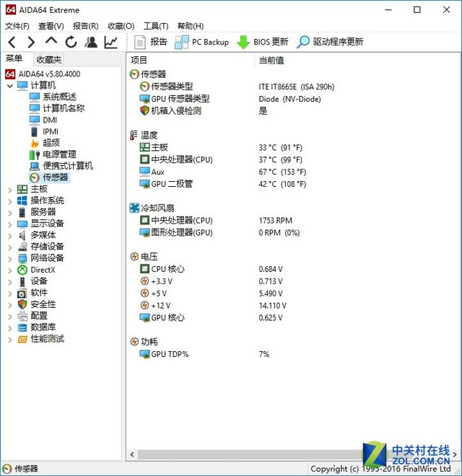Screen dimensions: 462x476
Task: Select 计算机名称 in the tree
Action: pyautogui.click(x=57, y=108)
